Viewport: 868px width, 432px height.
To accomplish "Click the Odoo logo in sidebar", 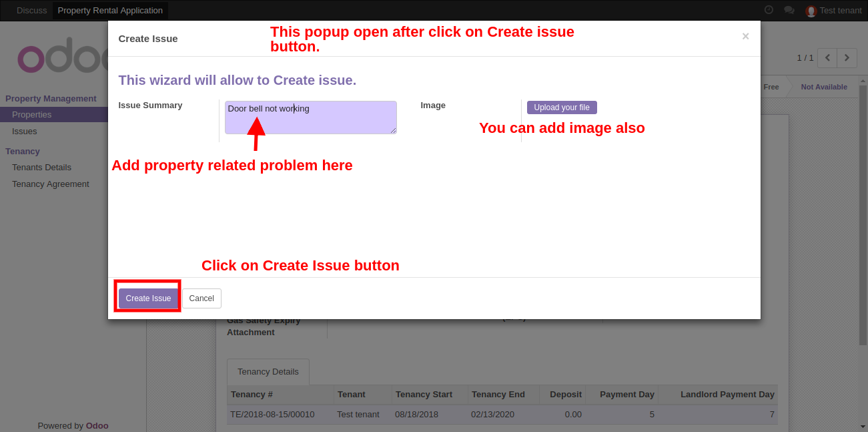I will tap(60, 59).
